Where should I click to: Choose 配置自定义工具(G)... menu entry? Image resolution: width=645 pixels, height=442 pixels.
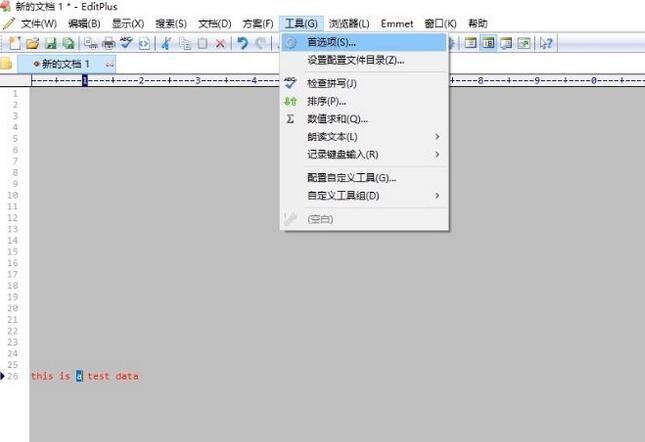364,178
